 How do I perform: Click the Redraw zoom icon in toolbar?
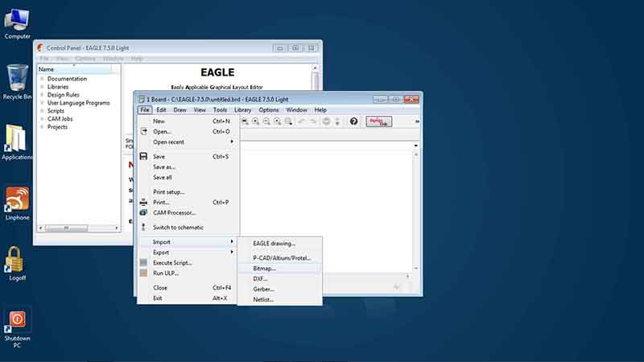point(278,121)
